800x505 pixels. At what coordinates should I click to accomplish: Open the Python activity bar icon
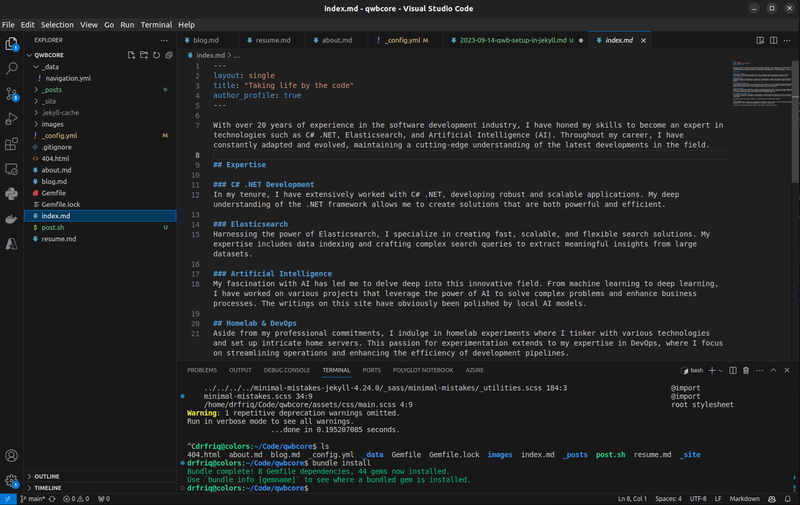[x=11, y=194]
